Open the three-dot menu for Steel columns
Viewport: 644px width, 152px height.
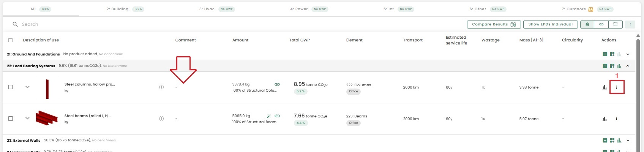pyautogui.click(x=616, y=87)
